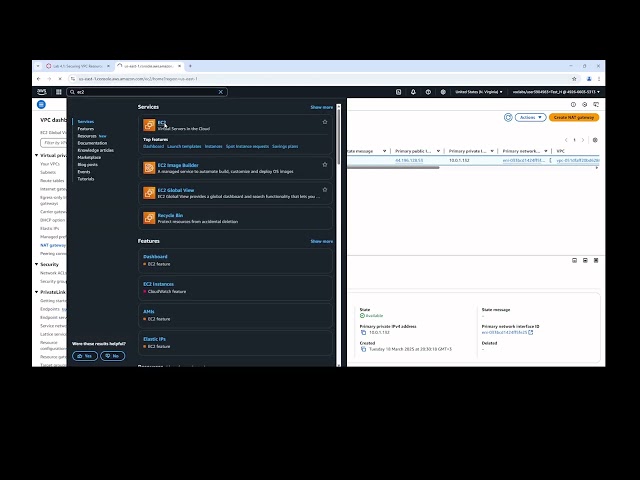This screenshot has height=480, width=640.
Task: Open the voclabs account menu dropdown
Action: [556, 92]
